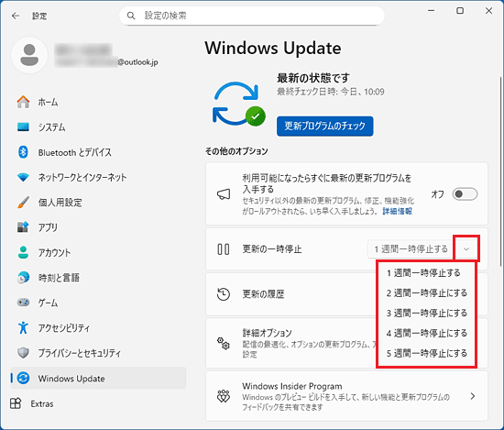The image size is (504, 430).
Task: Select 4 週間一時停止にする option
Action: tap(426, 333)
